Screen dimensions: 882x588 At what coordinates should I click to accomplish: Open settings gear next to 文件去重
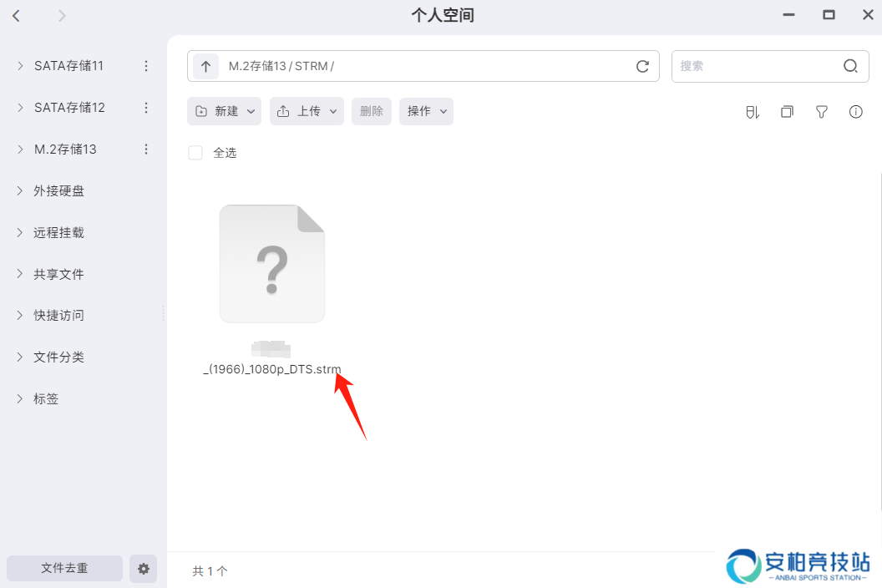tap(144, 568)
